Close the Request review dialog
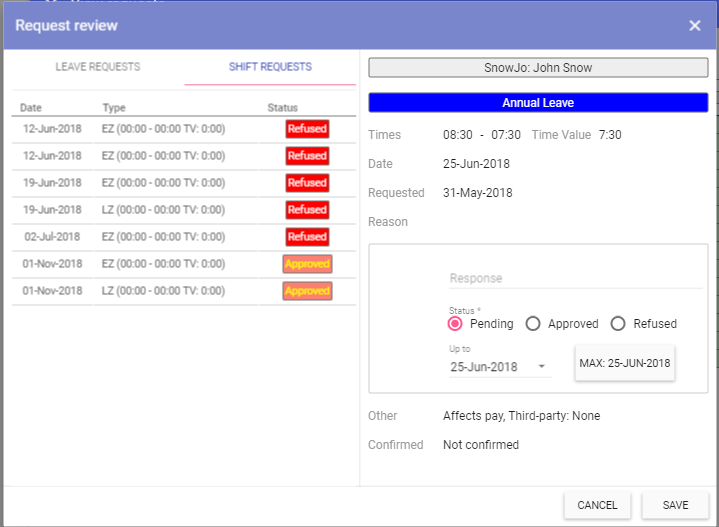Image resolution: width=719 pixels, height=527 pixels. 695,25
